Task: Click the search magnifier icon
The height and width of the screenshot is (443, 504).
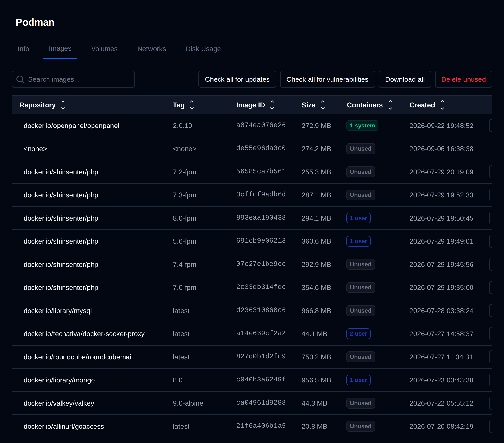Action: tap(20, 79)
